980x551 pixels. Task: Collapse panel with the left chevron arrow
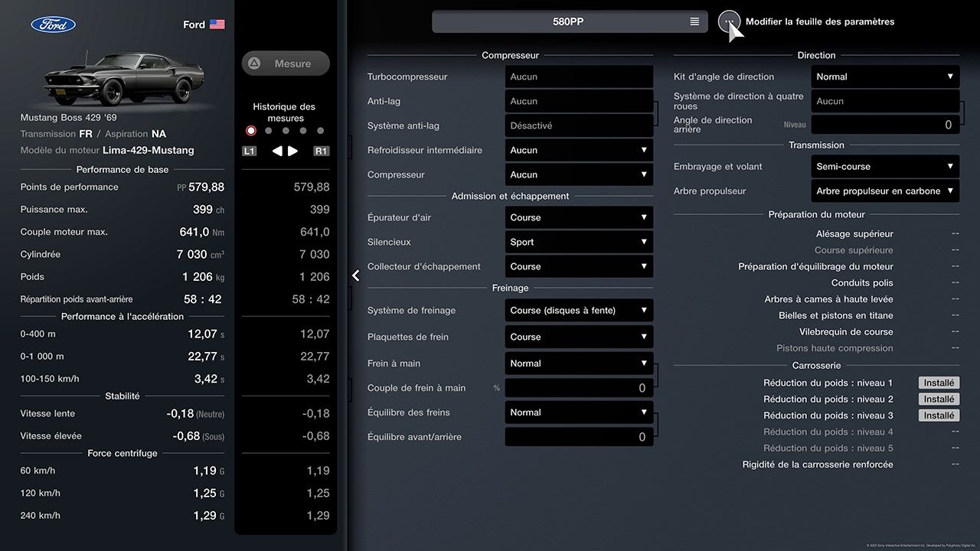[x=356, y=275]
